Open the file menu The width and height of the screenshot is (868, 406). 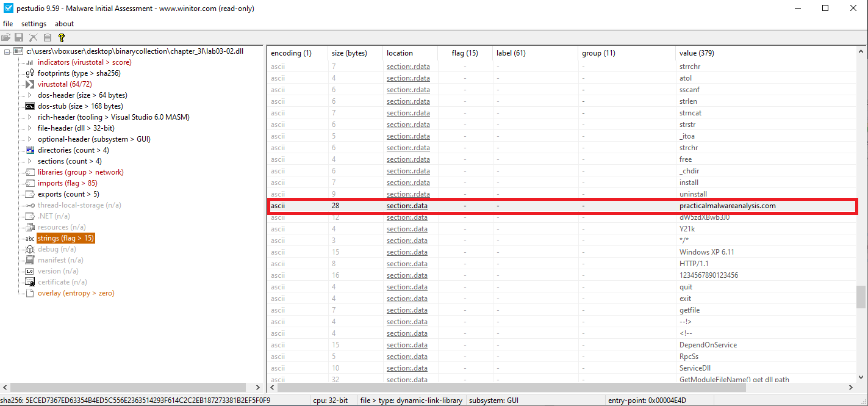[x=8, y=24]
